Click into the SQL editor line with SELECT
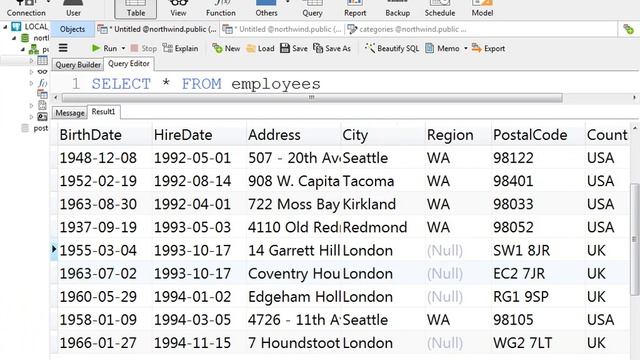 tap(206, 84)
